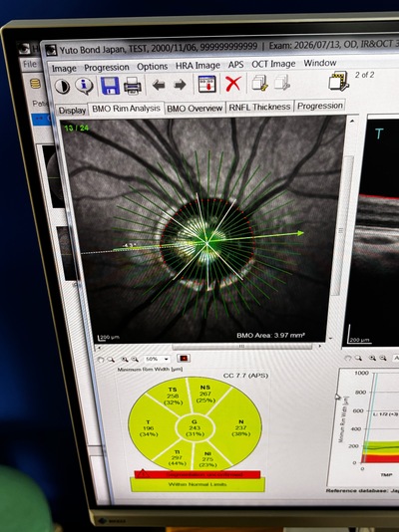
Task: Open the OCT Image menu
Action: (x=273, y=64)
